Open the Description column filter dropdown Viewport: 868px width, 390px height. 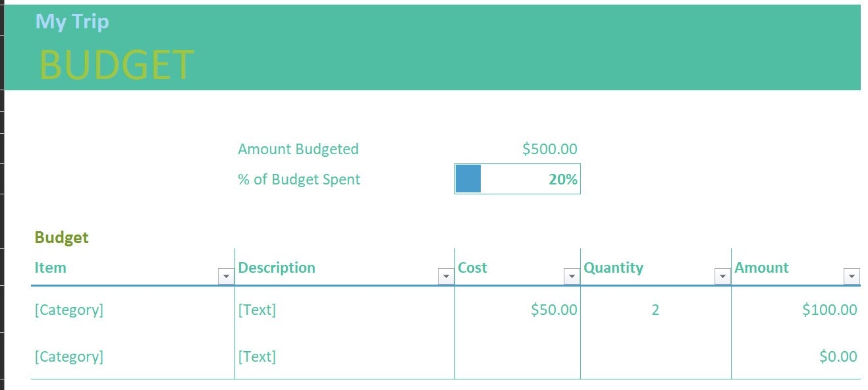click(x=446, y=276)
